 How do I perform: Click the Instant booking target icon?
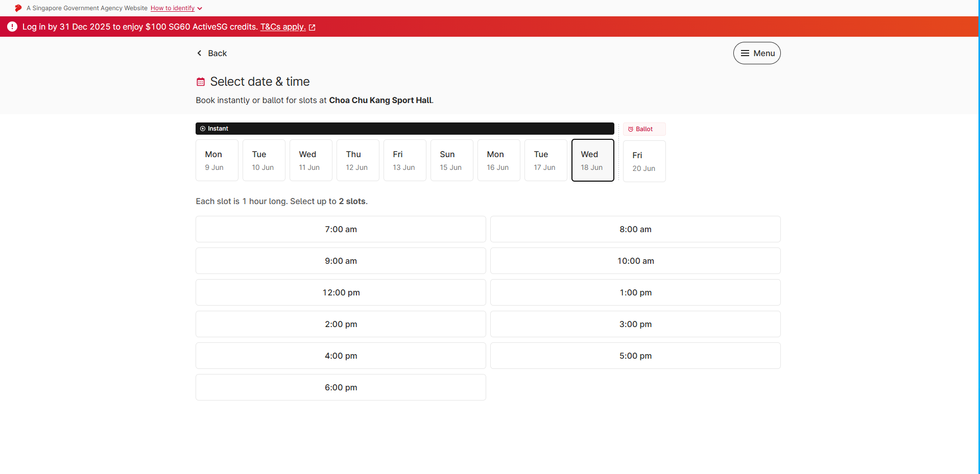[203, 129]
